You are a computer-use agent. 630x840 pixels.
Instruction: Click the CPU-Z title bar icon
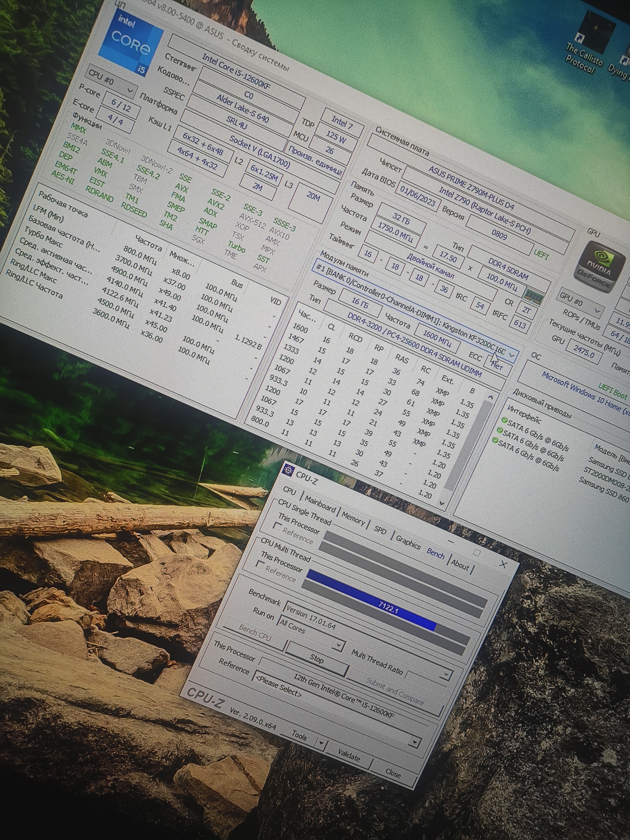(289, 471)
